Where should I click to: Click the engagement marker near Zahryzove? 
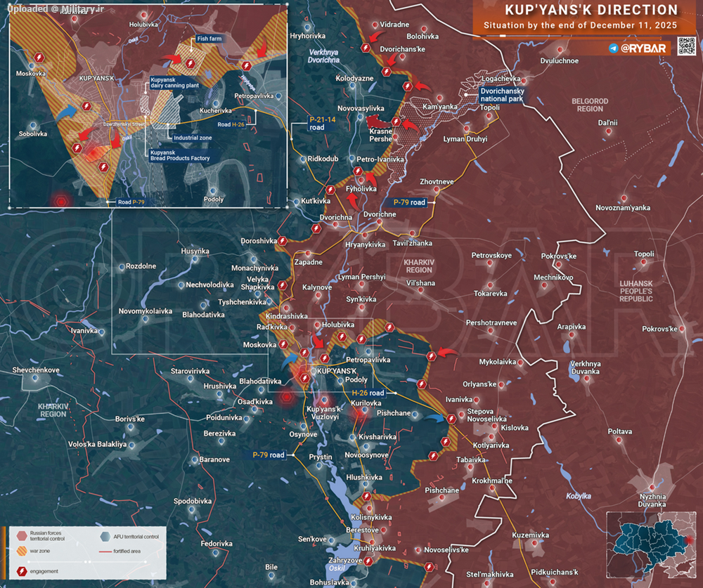coord(368,560)
